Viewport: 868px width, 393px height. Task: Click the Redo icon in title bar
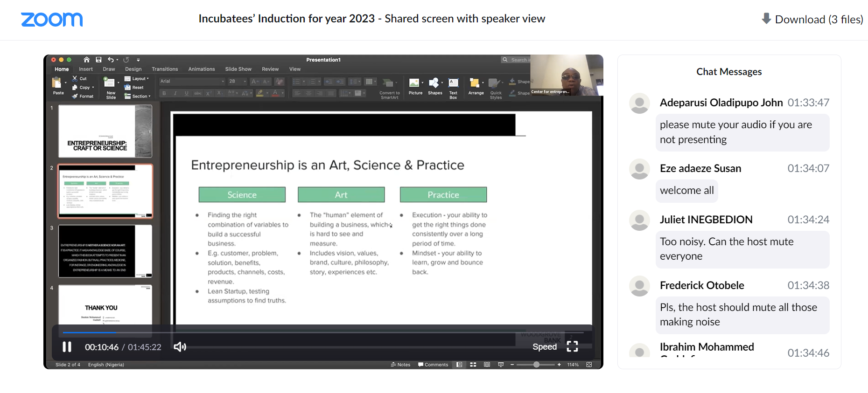coord(126,60)
